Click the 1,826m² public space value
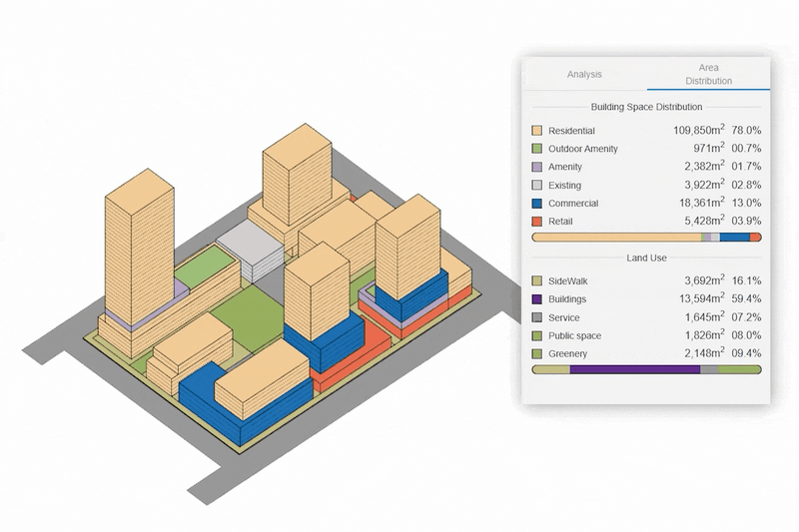The image size is (799, 532). (x=704, y=334)
